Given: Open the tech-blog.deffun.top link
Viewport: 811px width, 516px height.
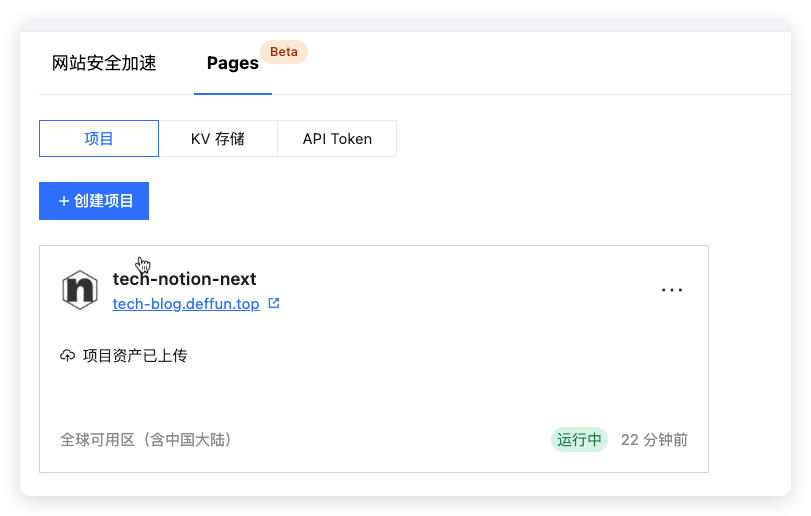Looking at the screenshot, I should (186, 304).
